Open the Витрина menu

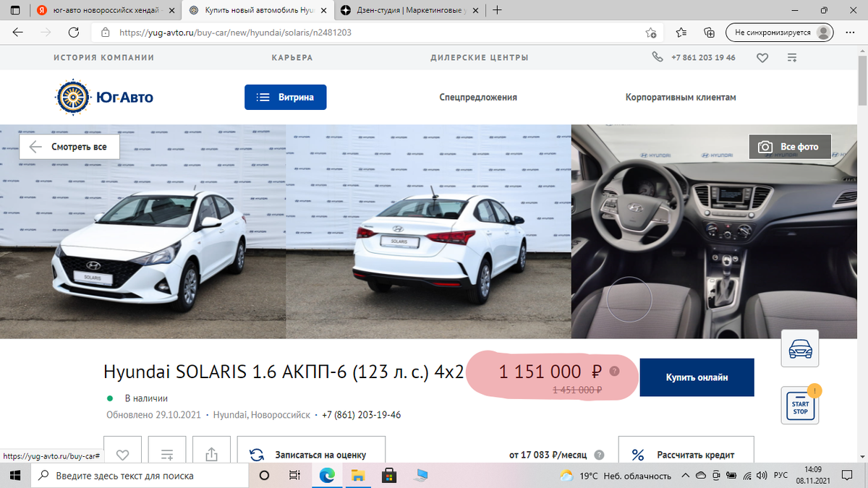[285, 96]
